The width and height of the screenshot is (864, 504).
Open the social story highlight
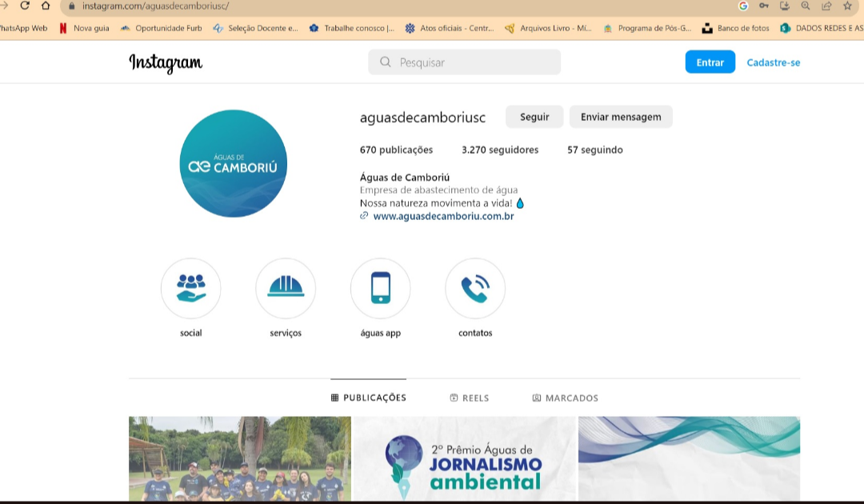tap(190, 288)
